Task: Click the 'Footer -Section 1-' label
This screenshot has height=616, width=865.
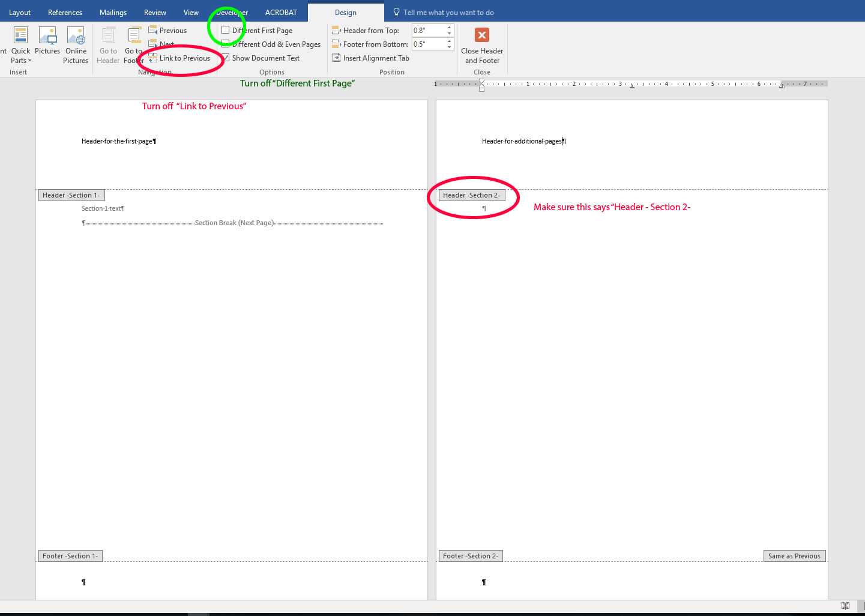Action: click(x=70, y=556)
